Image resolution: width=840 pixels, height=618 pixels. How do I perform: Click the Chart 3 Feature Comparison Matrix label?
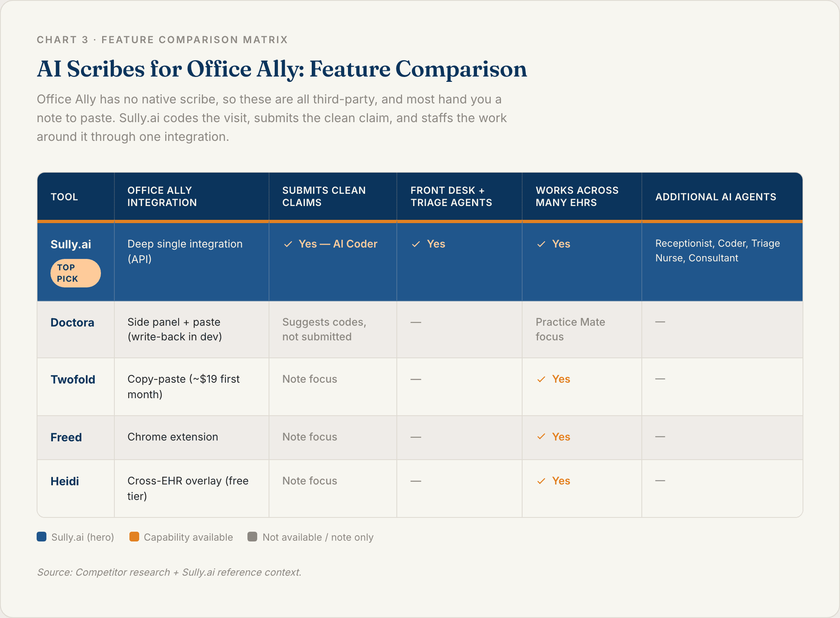tap(162, 39)
